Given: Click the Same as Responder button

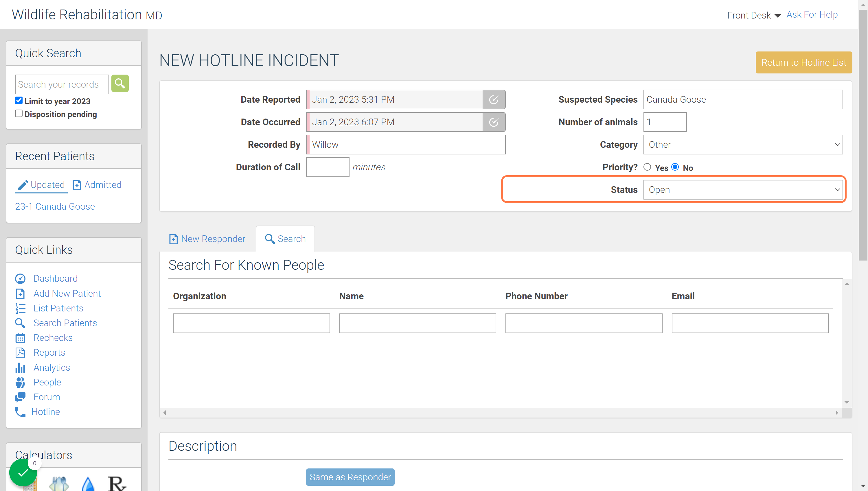Looking at the screenshot, I should (x=350, y=477).
